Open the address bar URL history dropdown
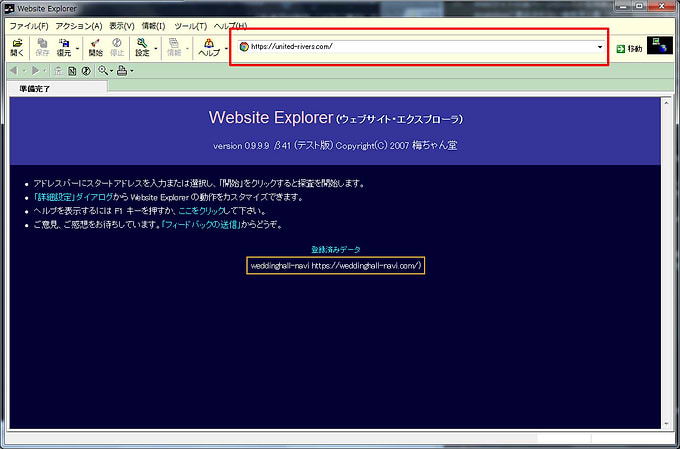 coord(600,47)
